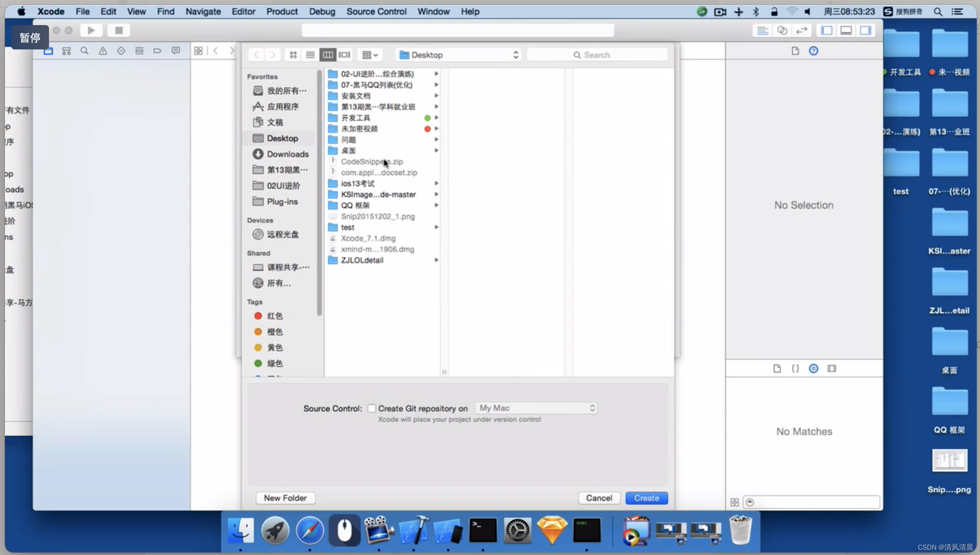Toggle the utilities panel visibility

(866, 30)
